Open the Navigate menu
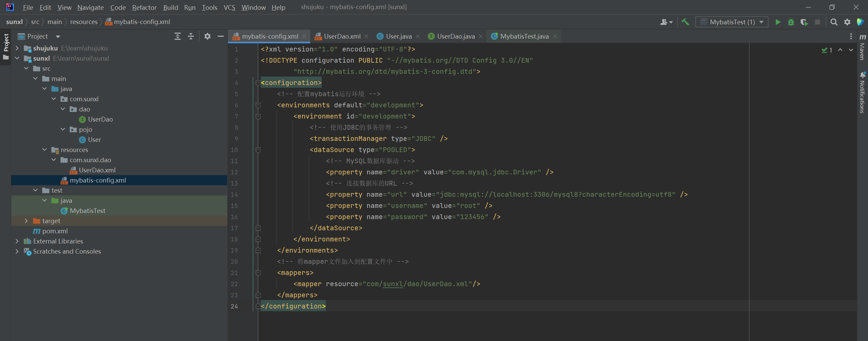 pyautogui.click(x=91, y=7)
